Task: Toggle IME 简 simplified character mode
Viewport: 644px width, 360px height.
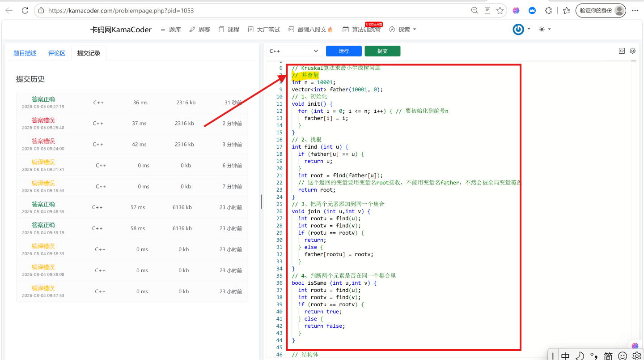Action: click(608, 356)
